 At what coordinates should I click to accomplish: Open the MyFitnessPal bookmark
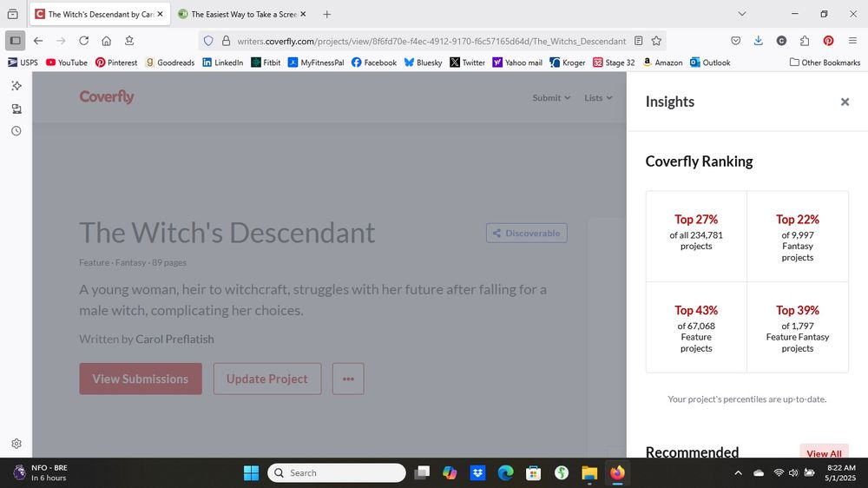[x=316, y=63]
